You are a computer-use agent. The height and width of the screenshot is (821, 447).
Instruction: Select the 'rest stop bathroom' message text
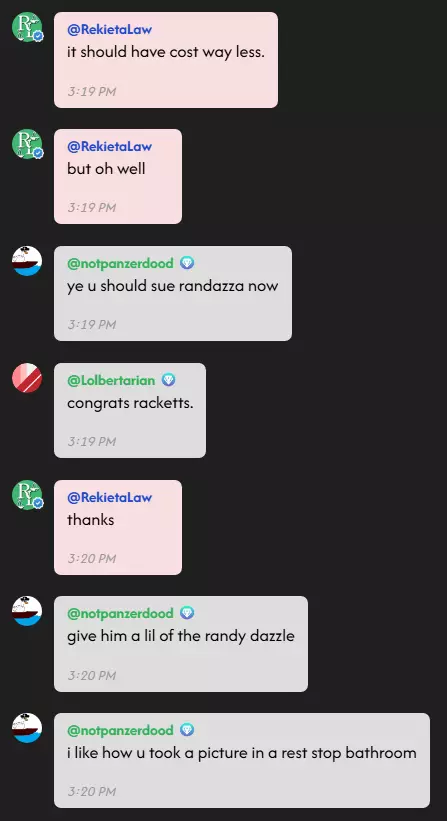tap(241, 753)
